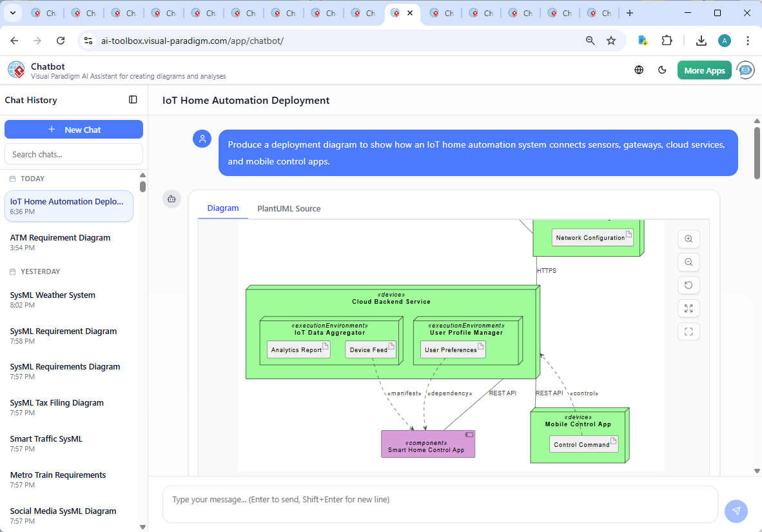762x532 pixels.
Task: Start a New Chat
Action: coord(73,130)
